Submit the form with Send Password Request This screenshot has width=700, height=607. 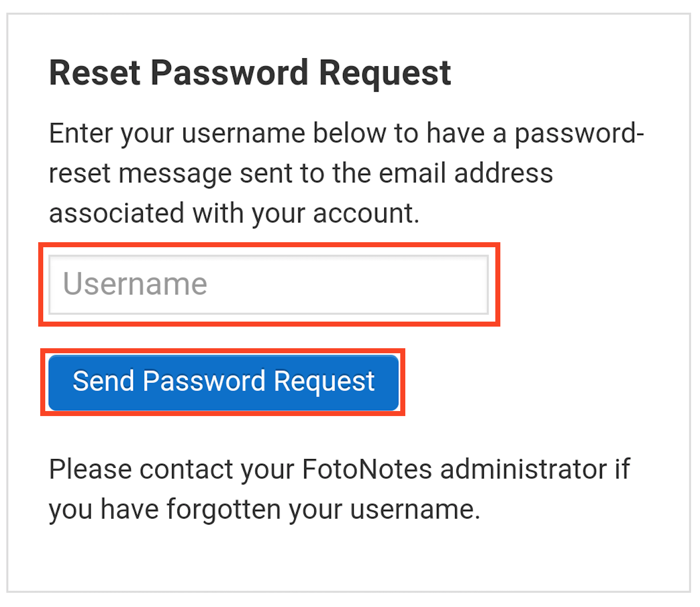click(223, 382)
